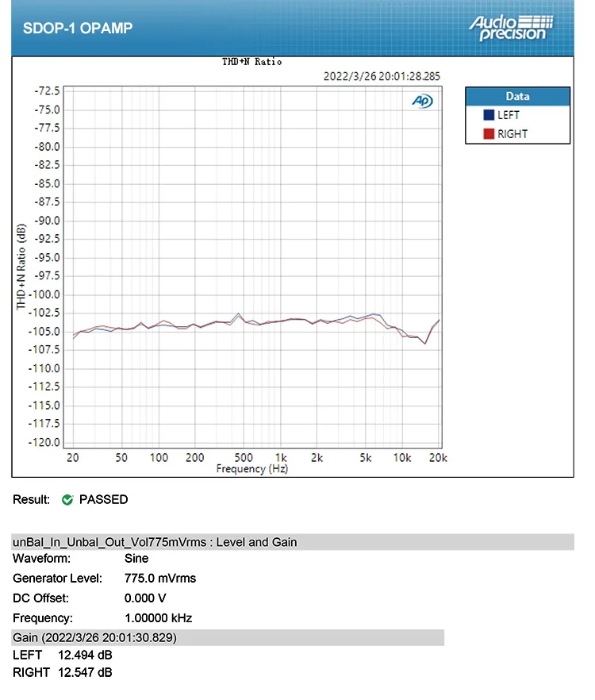Click the PASSED result text
This screenshot has height=700, width=595.
click(104, 499)
